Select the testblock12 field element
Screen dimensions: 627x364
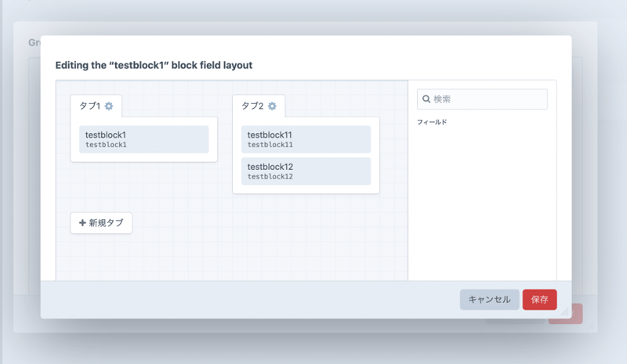pos(306,171)
